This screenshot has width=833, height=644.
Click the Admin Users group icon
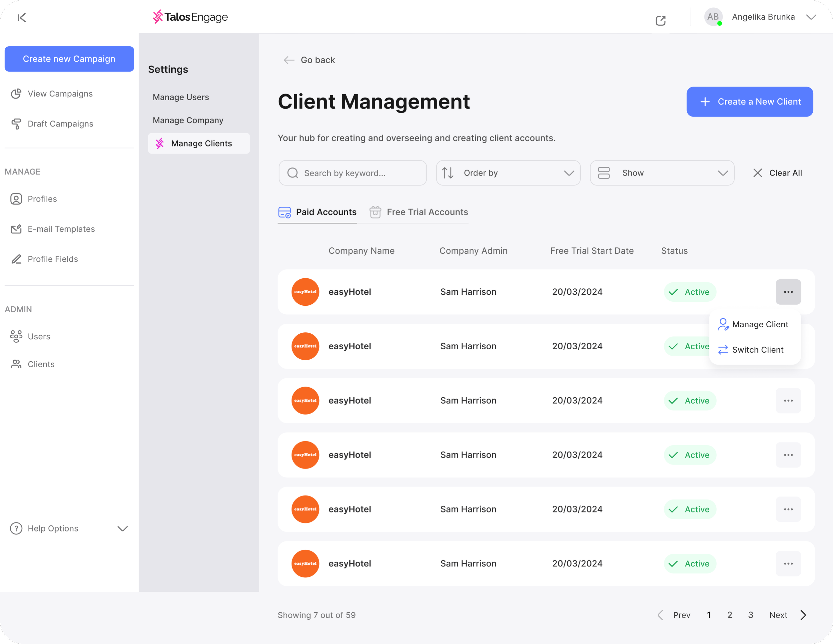16,336
